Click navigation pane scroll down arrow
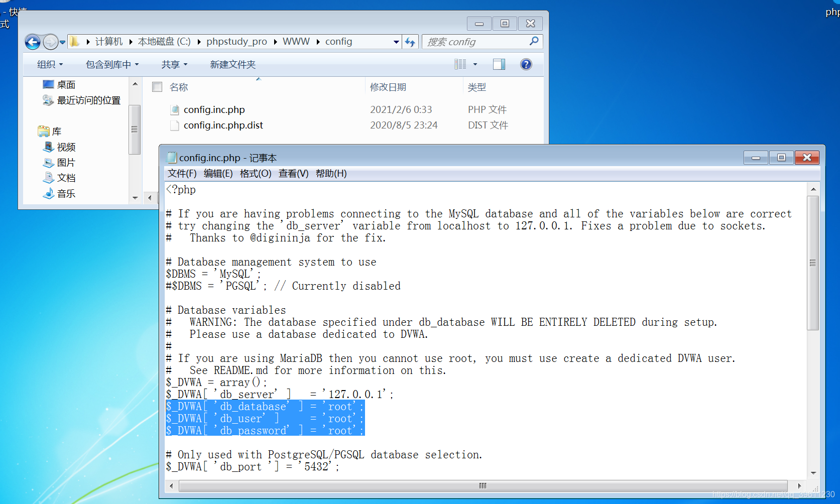 pos(135,198)
